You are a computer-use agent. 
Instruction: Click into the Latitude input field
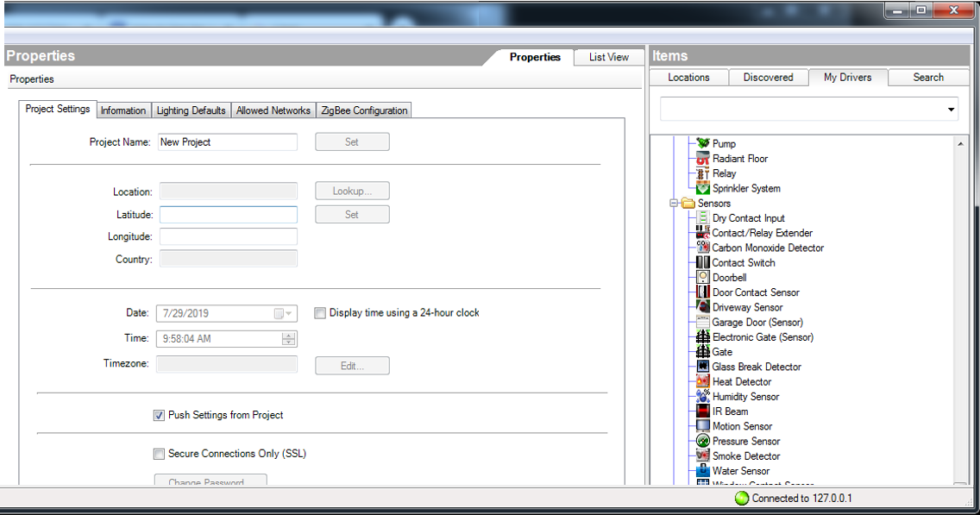[x=228, y=215]
